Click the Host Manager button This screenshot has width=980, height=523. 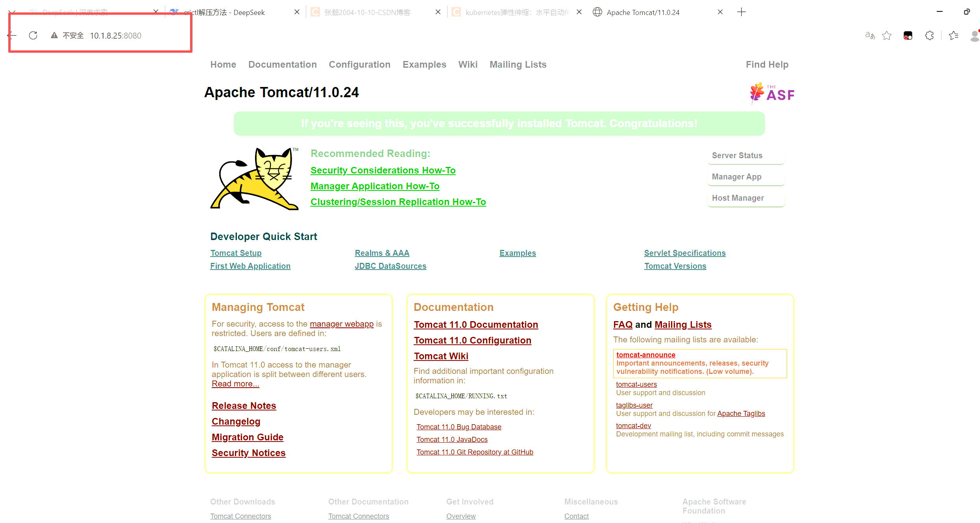(746, 198)
